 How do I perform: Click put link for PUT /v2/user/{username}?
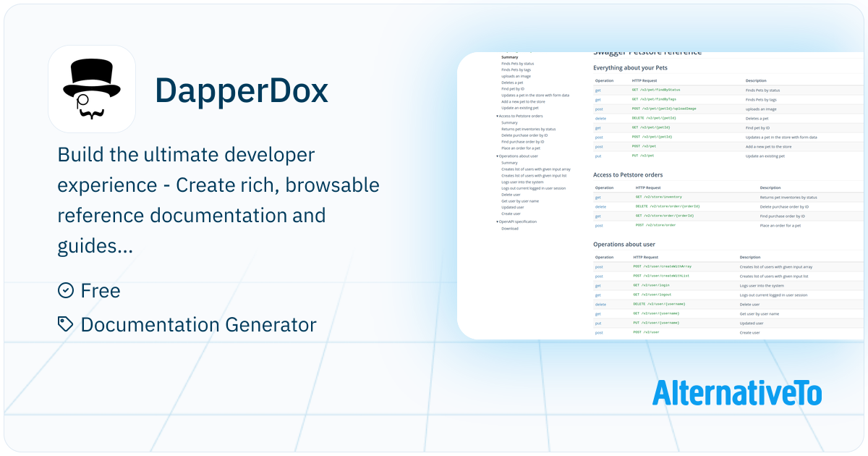tap(598, 323)
